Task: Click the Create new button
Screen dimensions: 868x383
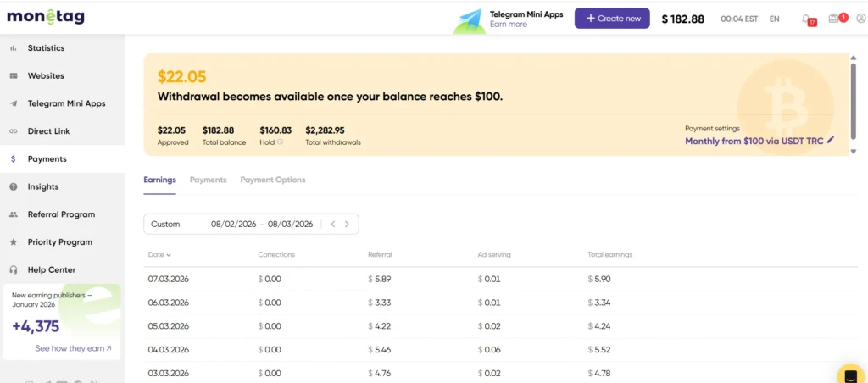Action: tap(611, 19)
